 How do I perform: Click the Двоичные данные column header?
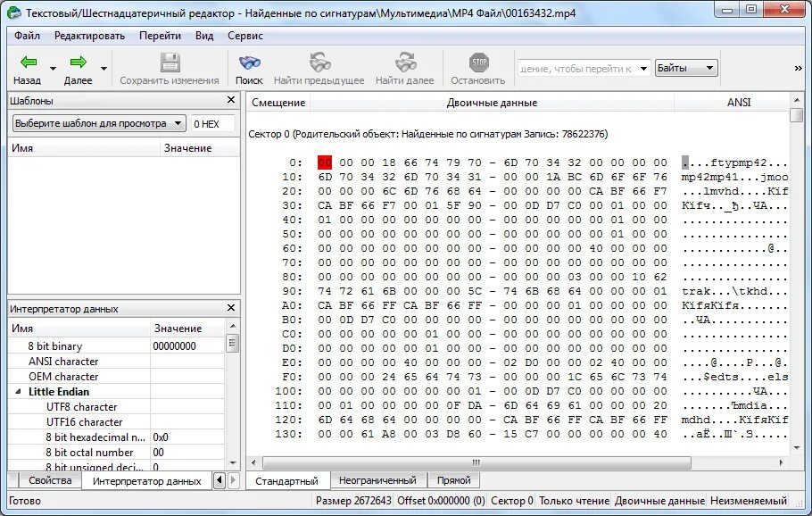tap(492, 103)
